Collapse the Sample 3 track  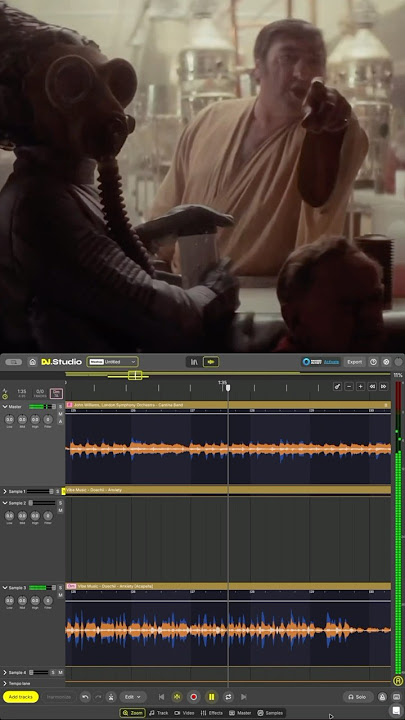pos(5,588)
